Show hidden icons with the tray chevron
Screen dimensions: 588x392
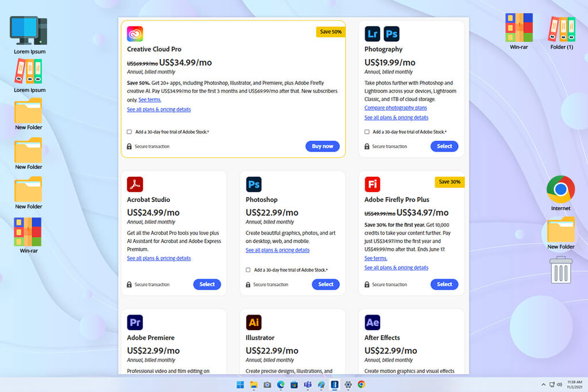543,385
